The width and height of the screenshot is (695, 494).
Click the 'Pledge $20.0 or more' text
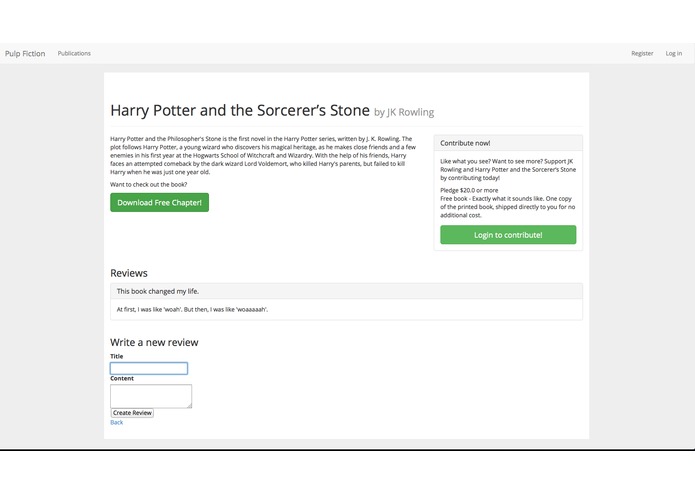pyautogui.click(x=469, y=190)
